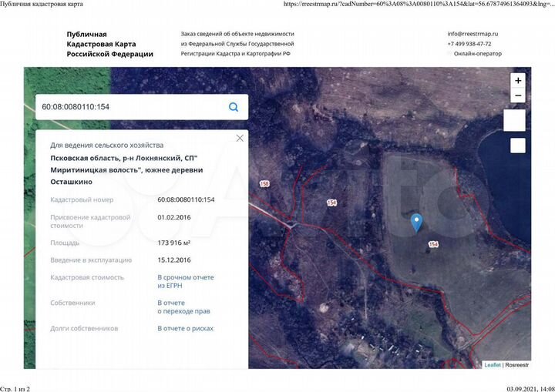Open 'В отчете о переходе прав' link
The image size is (555, 392).
[x=183, y=307]
